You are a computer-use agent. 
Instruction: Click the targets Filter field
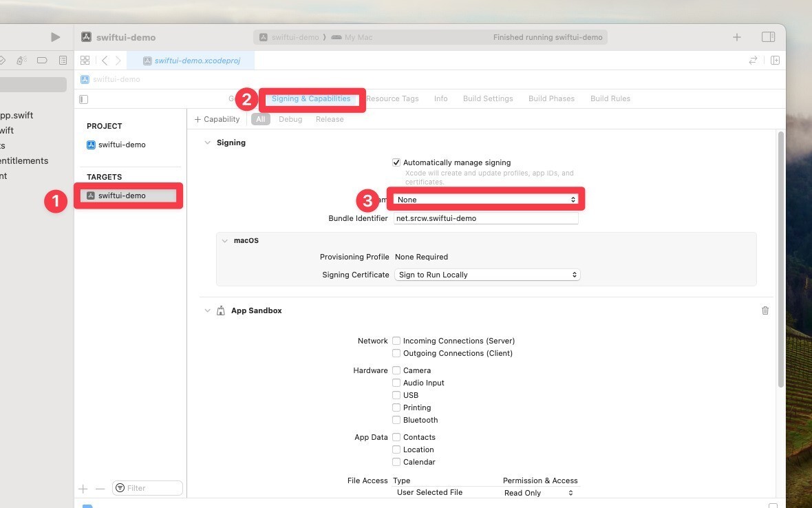147,488
